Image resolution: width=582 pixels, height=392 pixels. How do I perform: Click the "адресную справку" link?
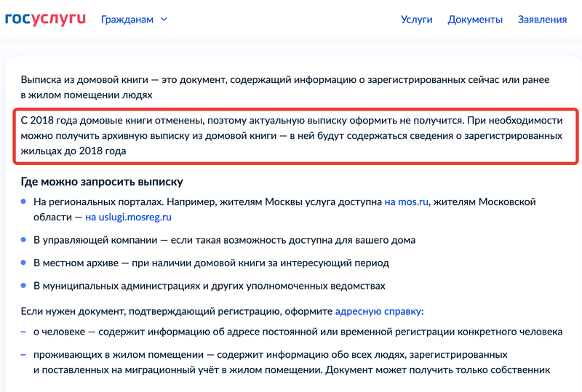coord(378,311)
